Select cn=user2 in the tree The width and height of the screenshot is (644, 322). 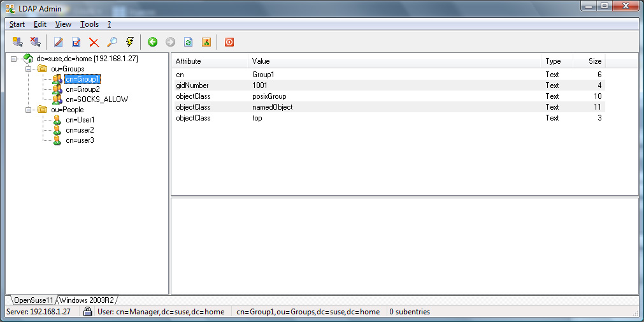click(x=80, y=130)
